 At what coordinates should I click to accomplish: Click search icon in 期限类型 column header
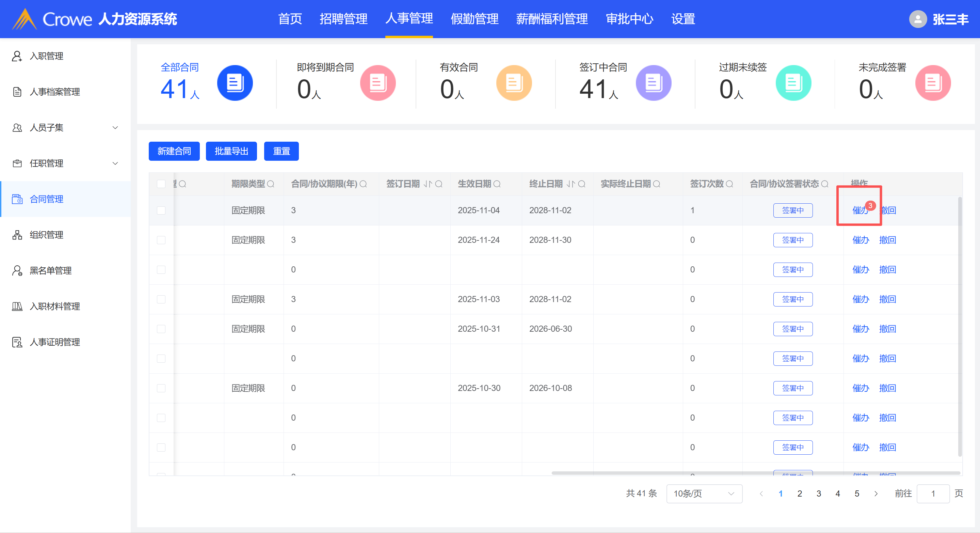point(271,184)
